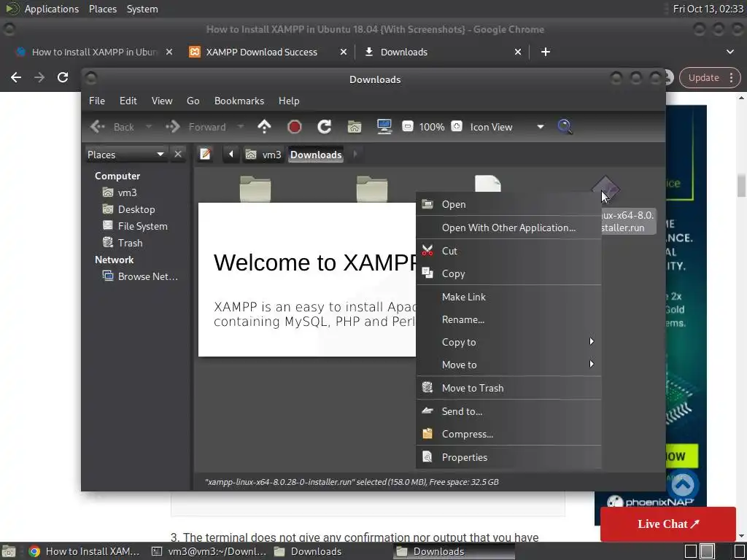
Task: Open a new Chrome tab
Action: point(546,52)
